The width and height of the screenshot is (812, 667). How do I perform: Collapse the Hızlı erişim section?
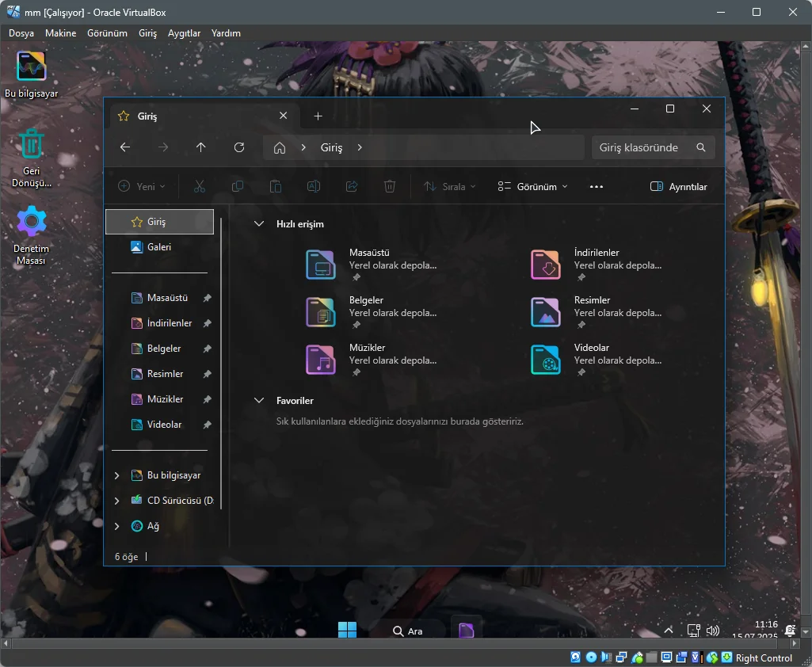pyautogui.click(x=259, y=224)
